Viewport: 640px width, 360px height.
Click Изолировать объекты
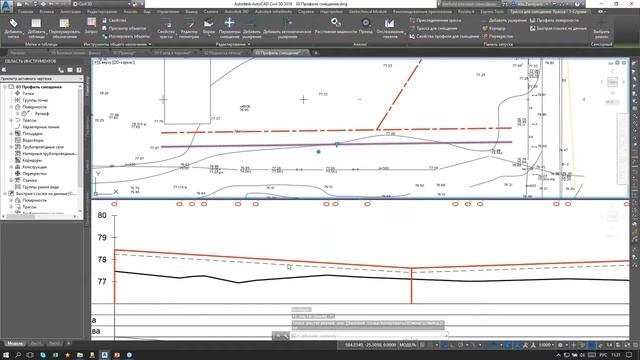(125, 36)
